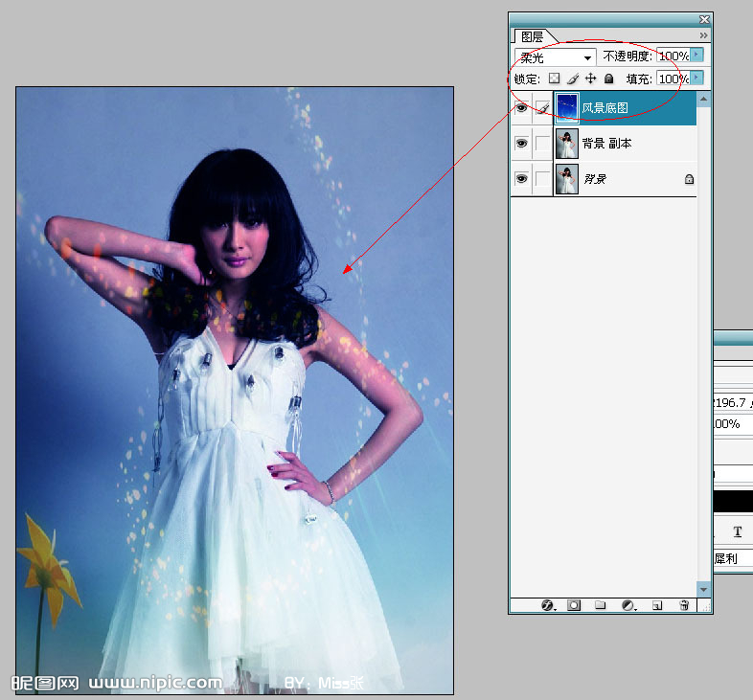Toggle lock transparent pixels icon
The width and height of the screenshot is (753, 700).
[554, 79]
